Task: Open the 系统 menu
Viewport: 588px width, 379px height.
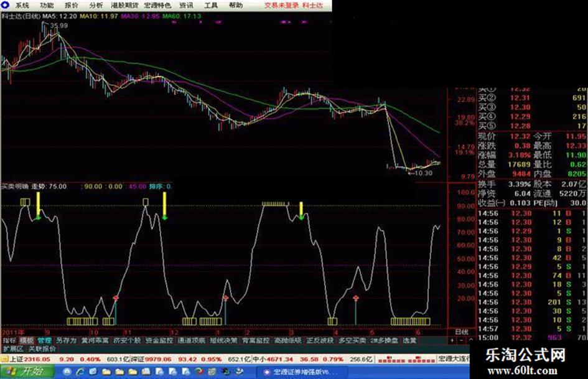Action: (x=22, y=5)
